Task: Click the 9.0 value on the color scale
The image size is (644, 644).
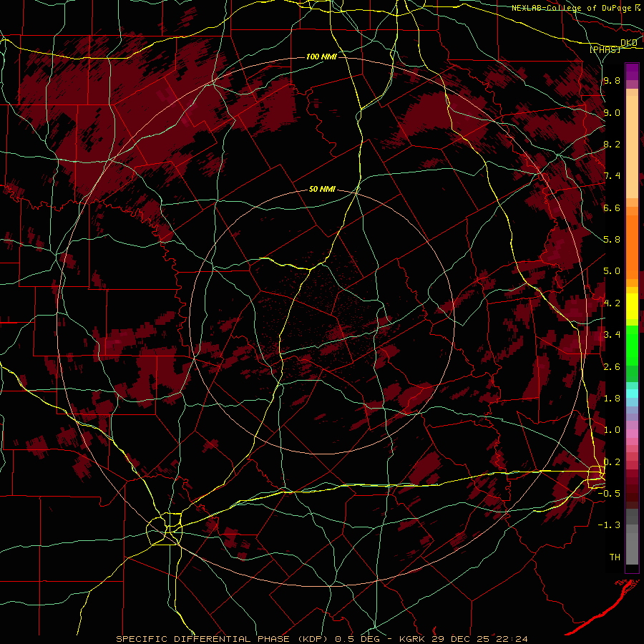Action: click(612, 112)
